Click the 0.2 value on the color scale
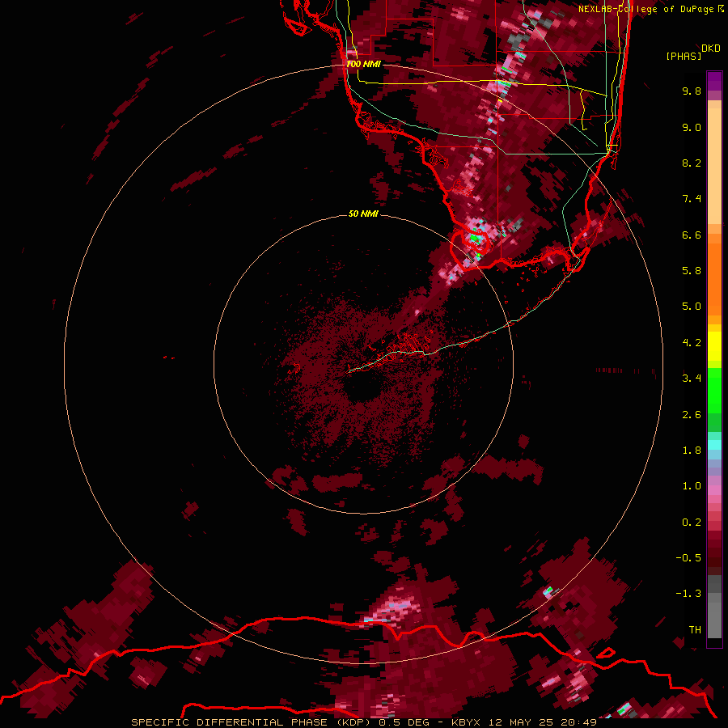Image resolution: width=728 pixels, height=728 pixels. click(692, 523)
